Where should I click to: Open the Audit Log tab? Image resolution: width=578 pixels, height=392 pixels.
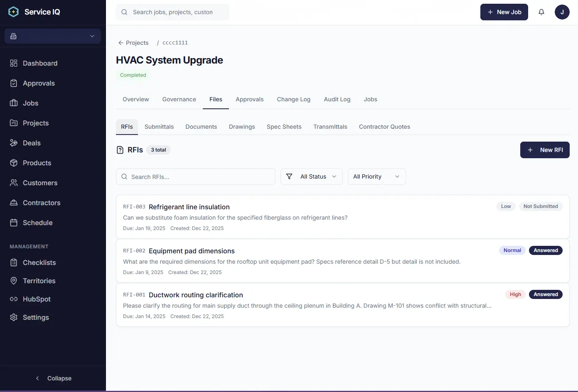tap(337, 99)
